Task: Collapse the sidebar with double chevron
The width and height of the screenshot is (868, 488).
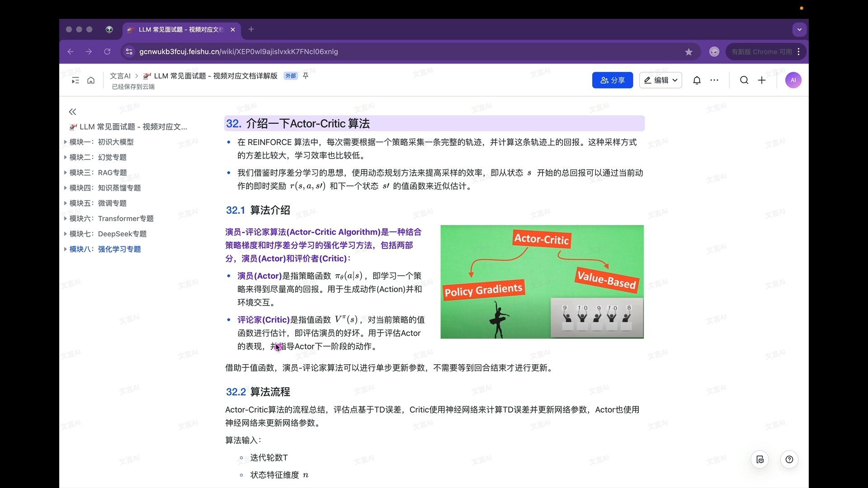Action: click(72, 112)
